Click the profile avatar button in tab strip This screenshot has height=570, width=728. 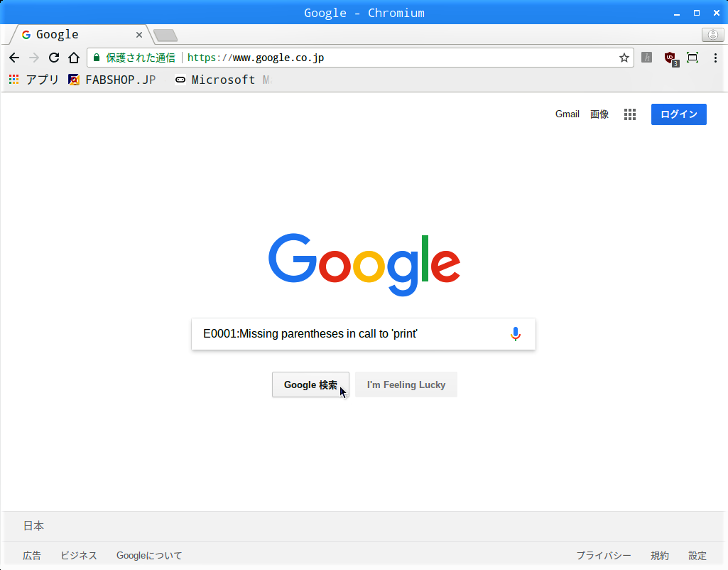[712, 35]
